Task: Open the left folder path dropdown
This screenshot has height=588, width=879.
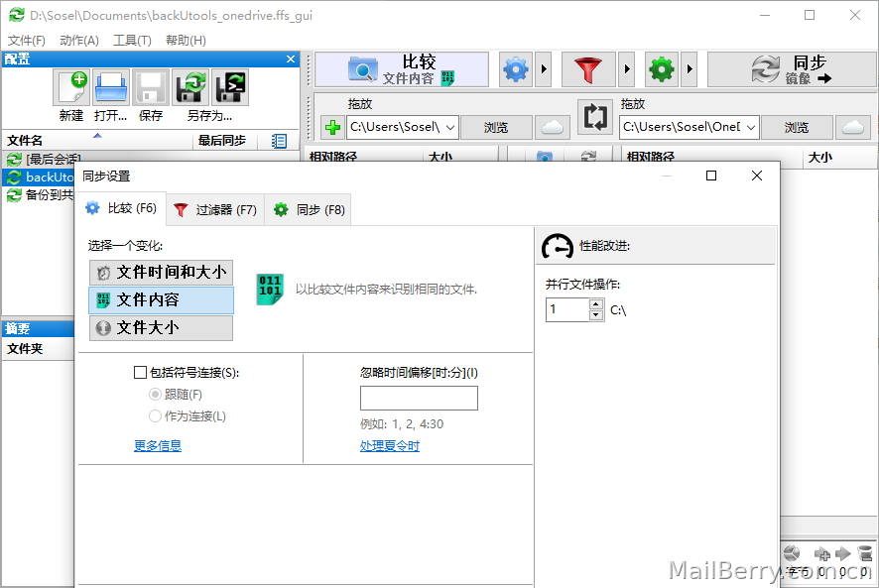Action: (450, 127)
